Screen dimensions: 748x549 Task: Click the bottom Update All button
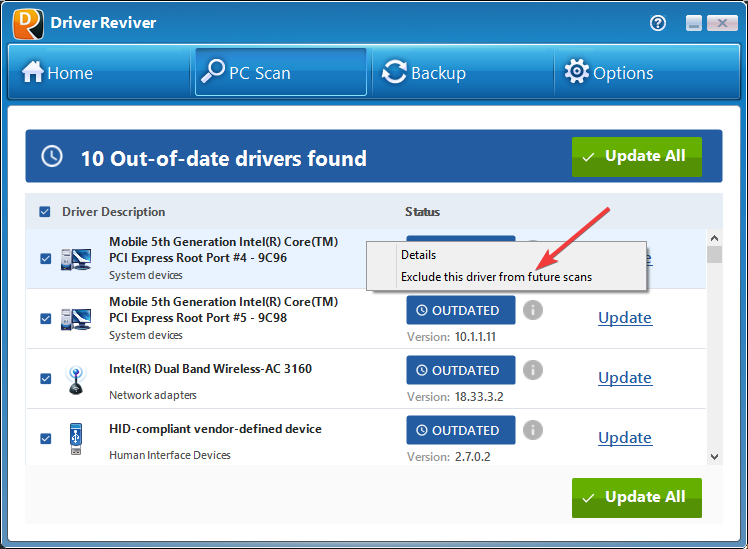coord(637,497)
